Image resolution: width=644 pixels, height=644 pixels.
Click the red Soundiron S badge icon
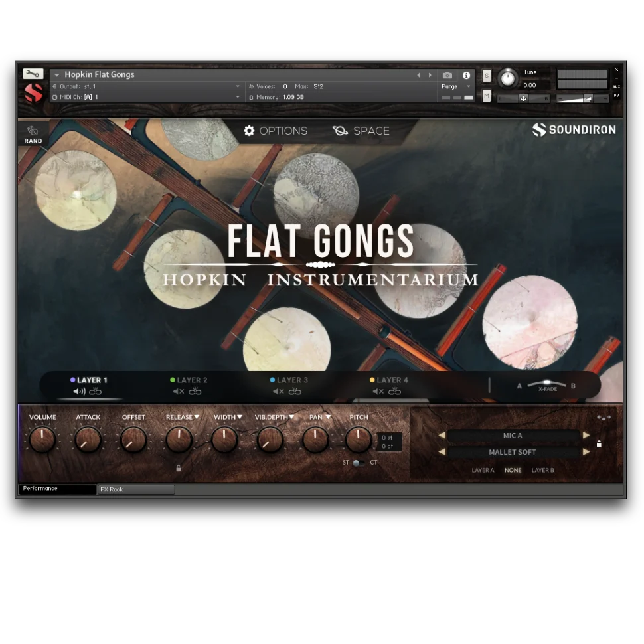tap(33, 92)
